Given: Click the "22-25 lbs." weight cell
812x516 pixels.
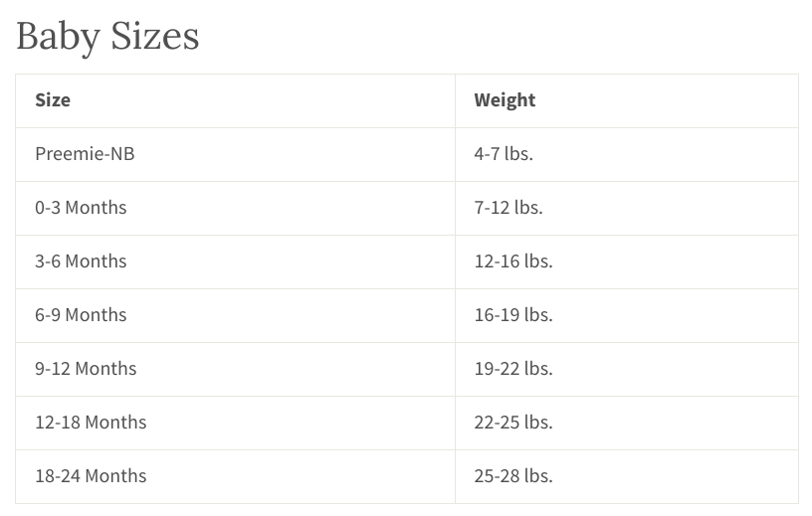Looking at the screenshot, I should (513, 423).
